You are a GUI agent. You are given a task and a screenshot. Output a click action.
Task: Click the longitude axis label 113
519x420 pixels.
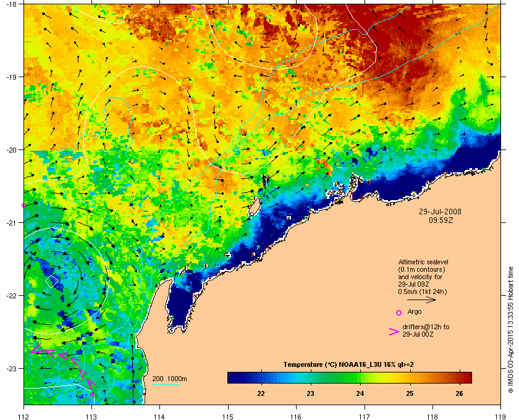(91, 416)
